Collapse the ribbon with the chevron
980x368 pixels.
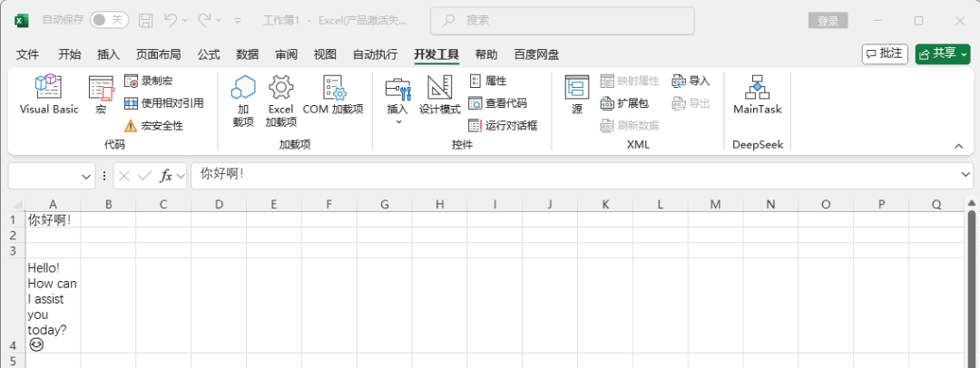[x=959, y=146]
